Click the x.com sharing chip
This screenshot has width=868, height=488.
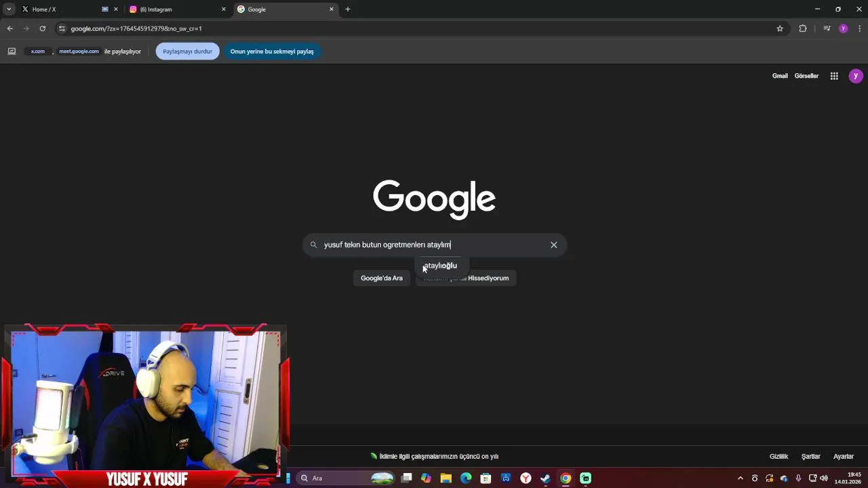click(x=38, y=52)
